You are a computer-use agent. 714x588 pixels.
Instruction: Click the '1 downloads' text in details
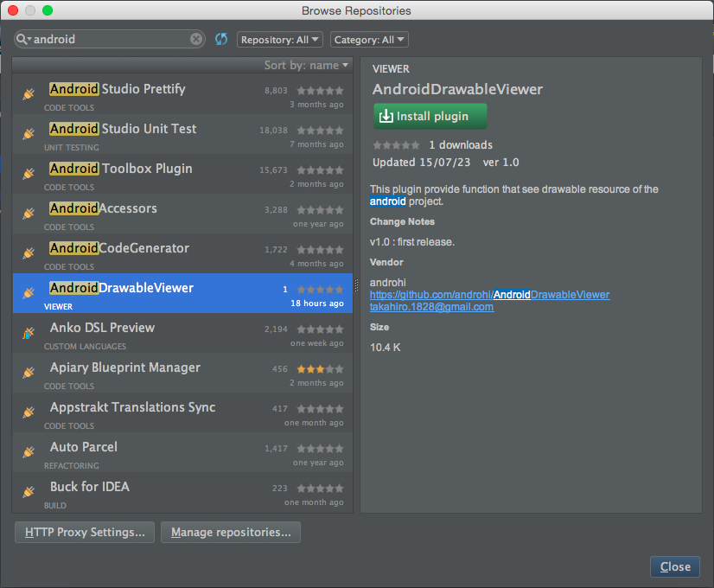tap(461, 144)
